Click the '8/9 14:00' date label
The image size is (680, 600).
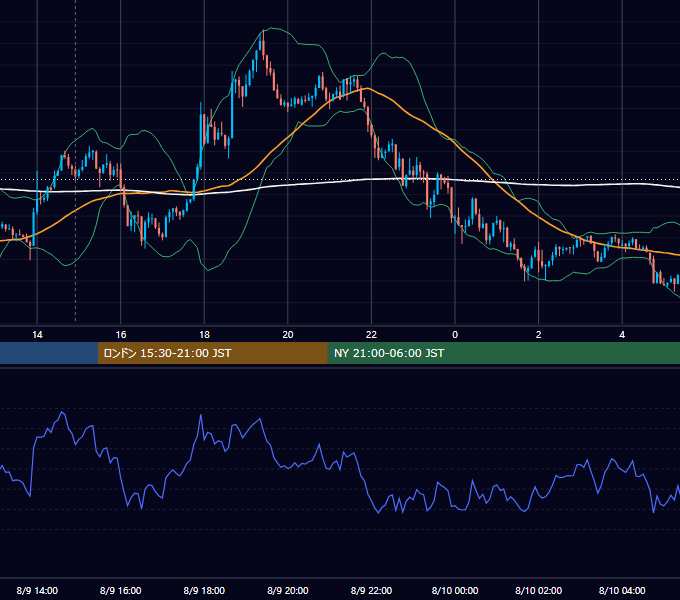(x=37, y=590)
